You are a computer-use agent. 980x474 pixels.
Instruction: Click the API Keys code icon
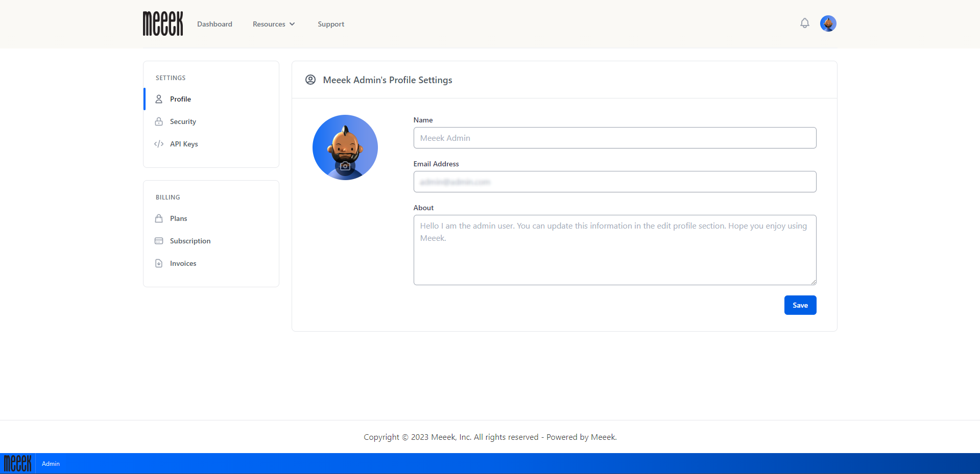coord(159,144)
